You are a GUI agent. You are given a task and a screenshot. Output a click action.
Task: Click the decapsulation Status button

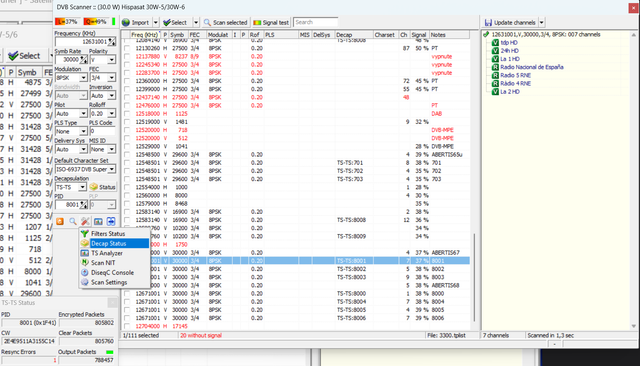[x=103, y=187]
